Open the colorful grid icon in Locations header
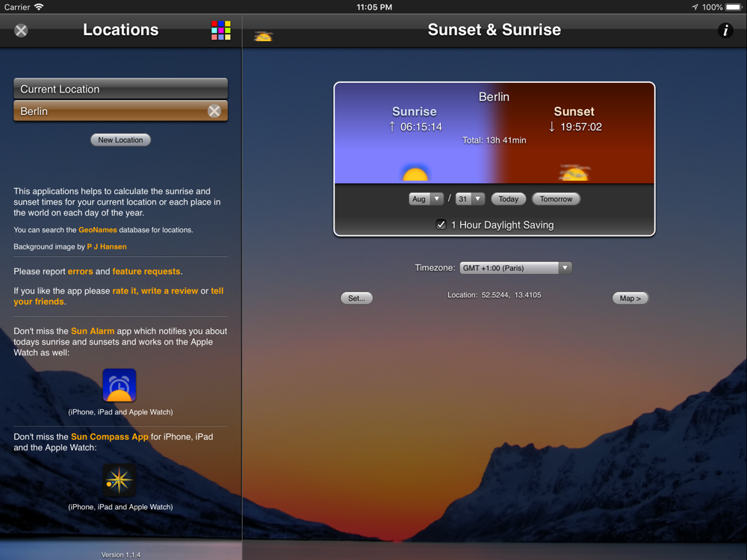This screenshot has width=747, height=560. point(221,31)
